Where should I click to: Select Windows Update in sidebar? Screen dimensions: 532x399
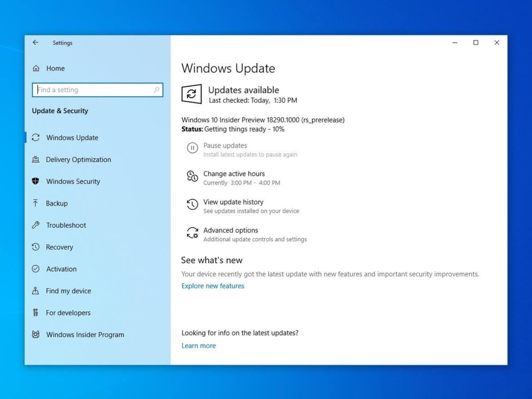pyautogui.click(x=72, y=137)
